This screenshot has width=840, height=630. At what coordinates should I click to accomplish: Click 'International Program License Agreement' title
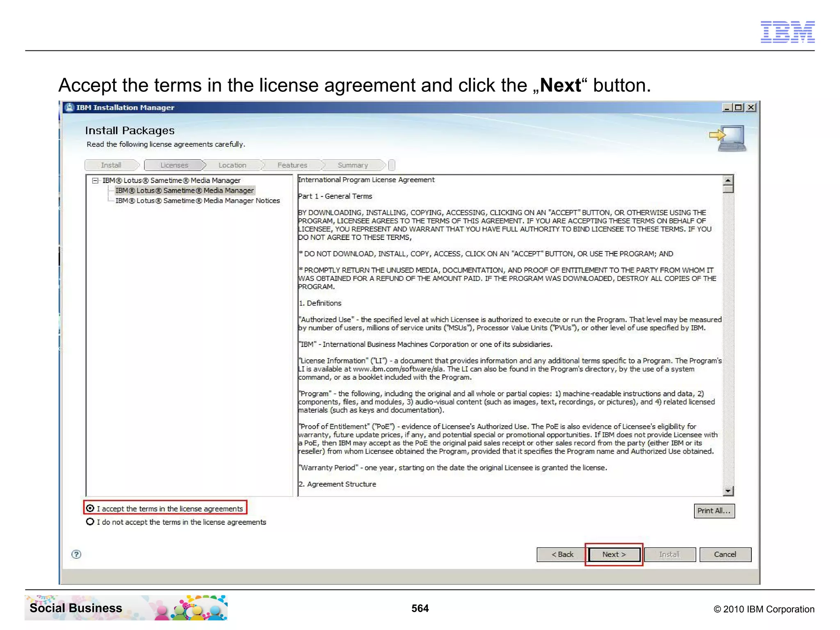(x=366, y=180)
